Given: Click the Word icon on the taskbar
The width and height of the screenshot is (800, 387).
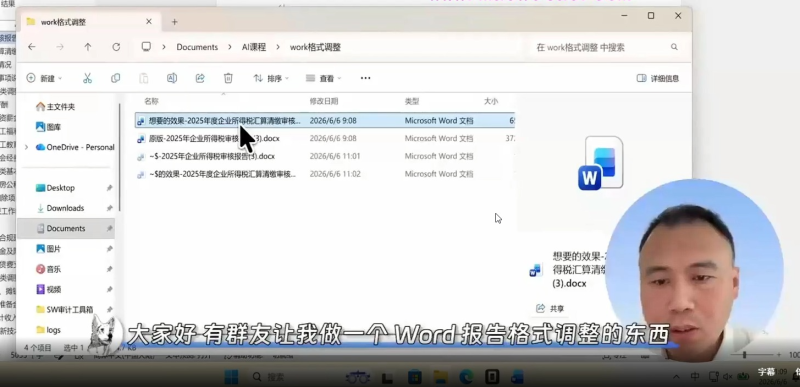Looking at the screenshot, I should tap(517, 377).
